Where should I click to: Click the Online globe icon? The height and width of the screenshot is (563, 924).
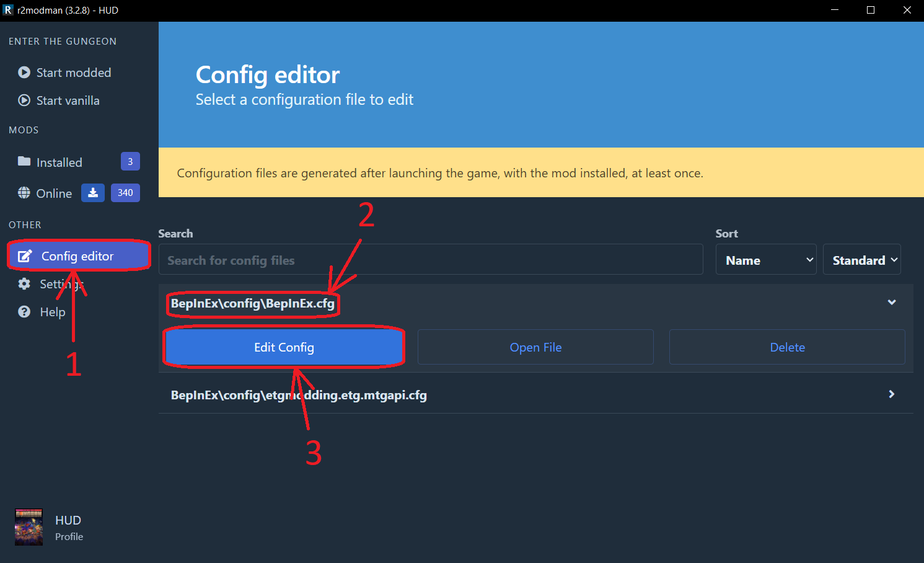(24, 193)
